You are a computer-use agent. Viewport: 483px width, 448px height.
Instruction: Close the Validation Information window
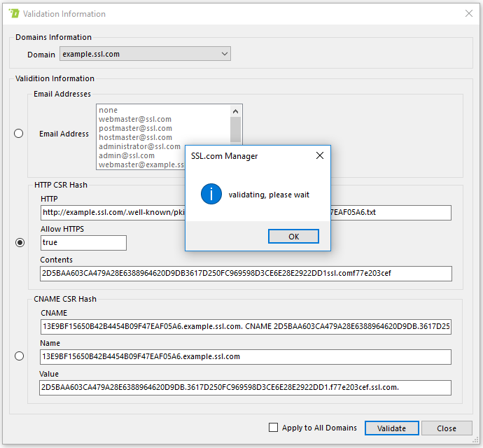tap(469, 13)
